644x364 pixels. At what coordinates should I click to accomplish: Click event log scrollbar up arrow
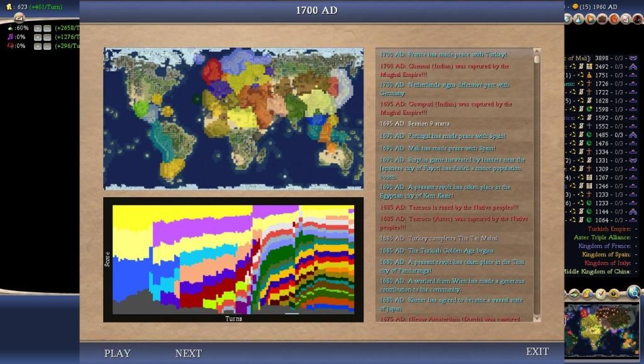click(537, 52)
